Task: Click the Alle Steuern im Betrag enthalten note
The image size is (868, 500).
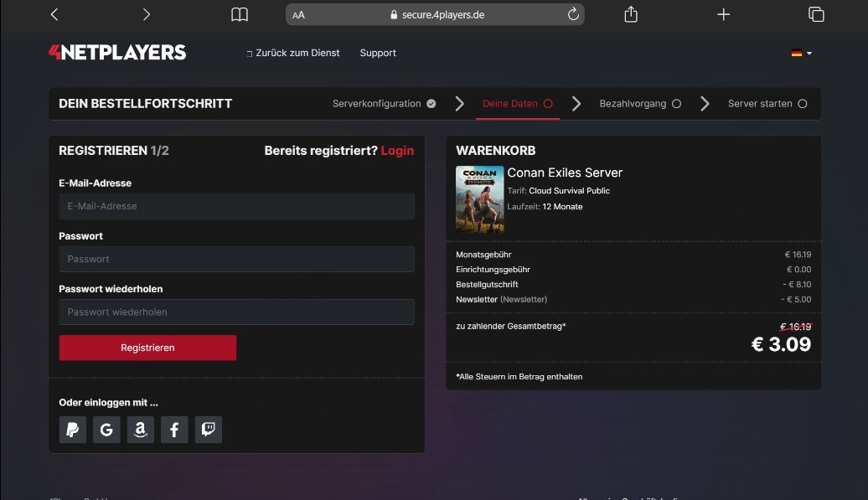Action: [x=519, y=377]
